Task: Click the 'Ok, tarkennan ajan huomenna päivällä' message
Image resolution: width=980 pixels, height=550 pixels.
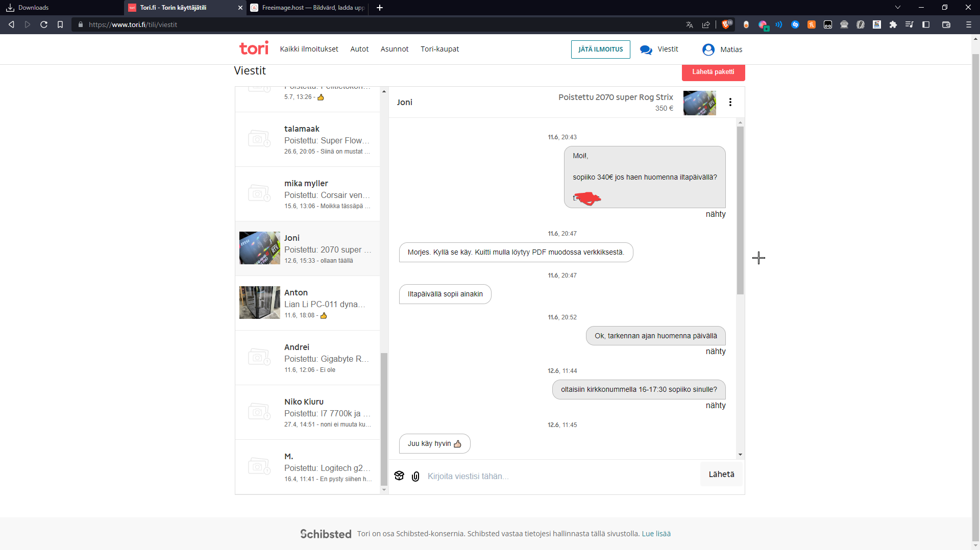Action: [656, 336]
